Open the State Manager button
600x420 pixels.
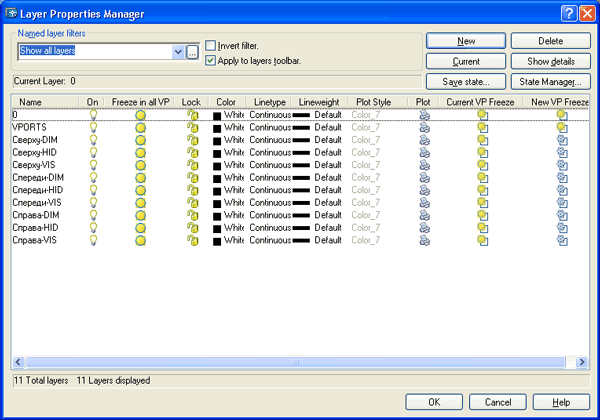(x=550, y=81)
